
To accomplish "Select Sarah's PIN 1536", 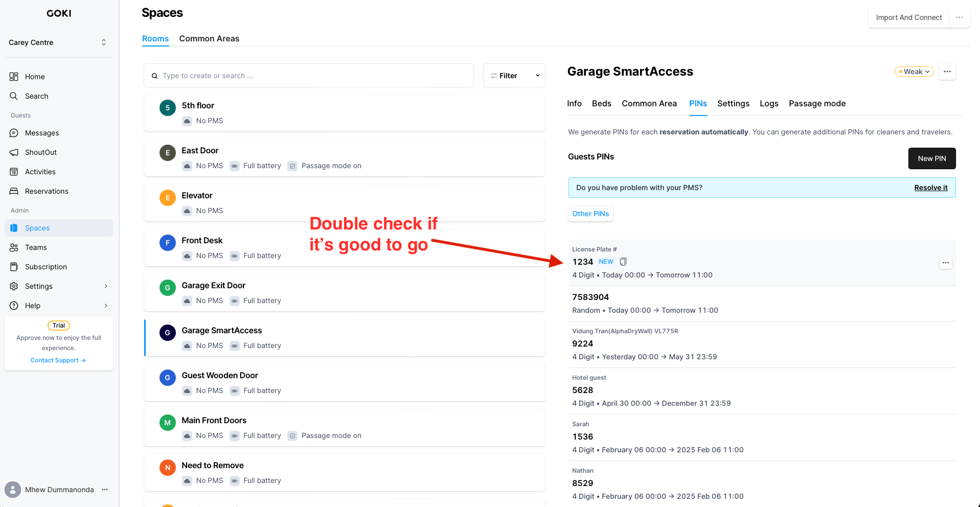I will (762, 437).
